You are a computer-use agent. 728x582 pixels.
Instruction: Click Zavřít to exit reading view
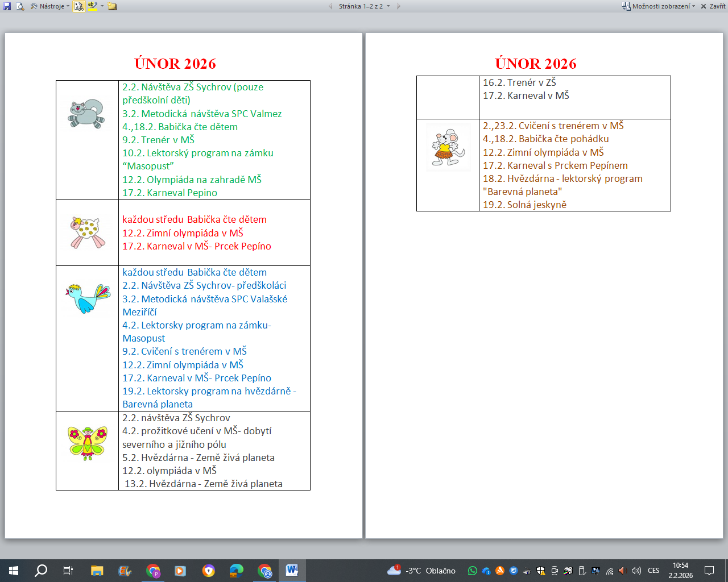tap(713, 6)
